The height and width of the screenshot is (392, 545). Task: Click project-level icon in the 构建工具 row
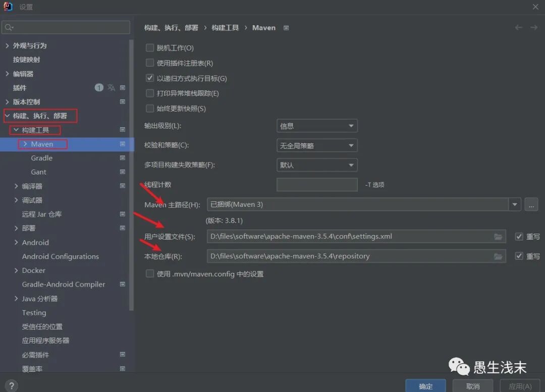[122, 130]
